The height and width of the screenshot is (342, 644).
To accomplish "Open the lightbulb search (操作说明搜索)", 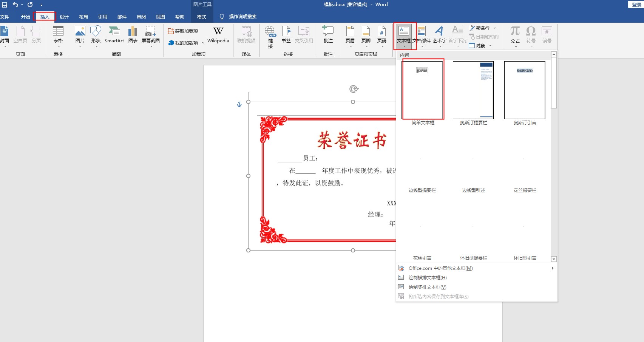I will pyautogui.click(x=238, y=17).
